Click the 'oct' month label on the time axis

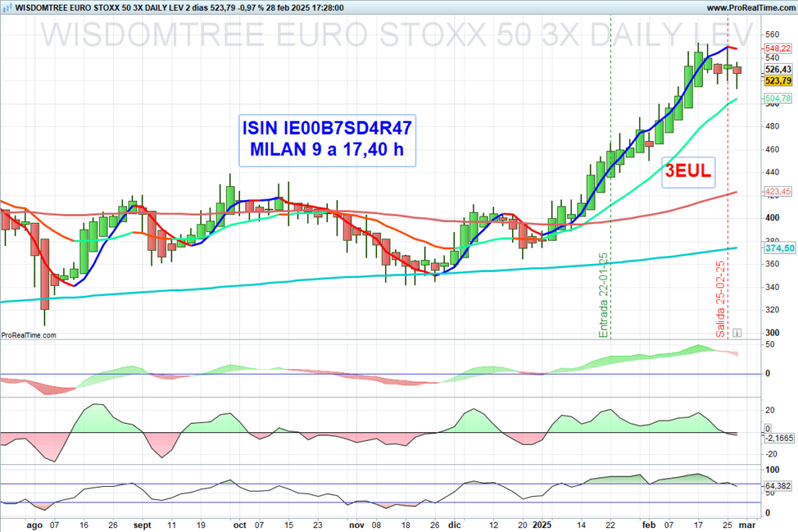point(240,526)
